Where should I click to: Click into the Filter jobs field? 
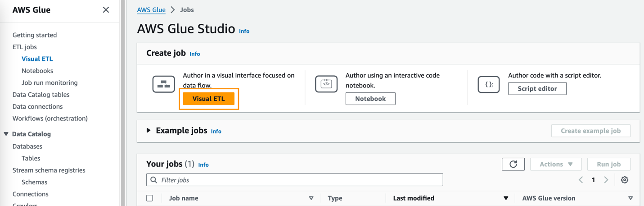click(297, 180)
